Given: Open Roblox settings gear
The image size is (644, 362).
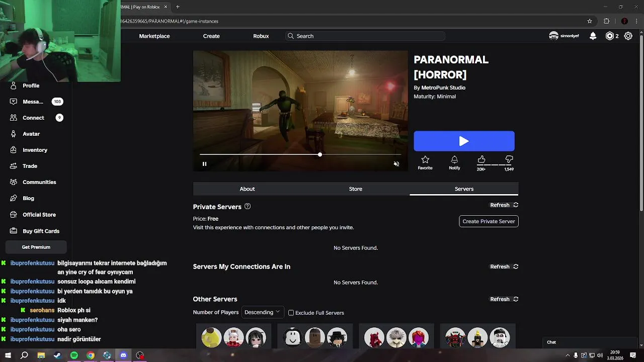Looking at the screenshot, I should coord(628,36).
